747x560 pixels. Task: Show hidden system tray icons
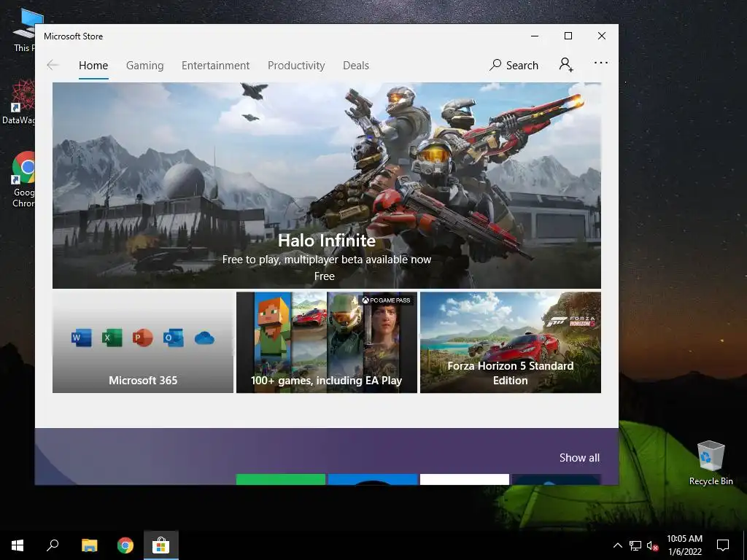tap(617, 545)
